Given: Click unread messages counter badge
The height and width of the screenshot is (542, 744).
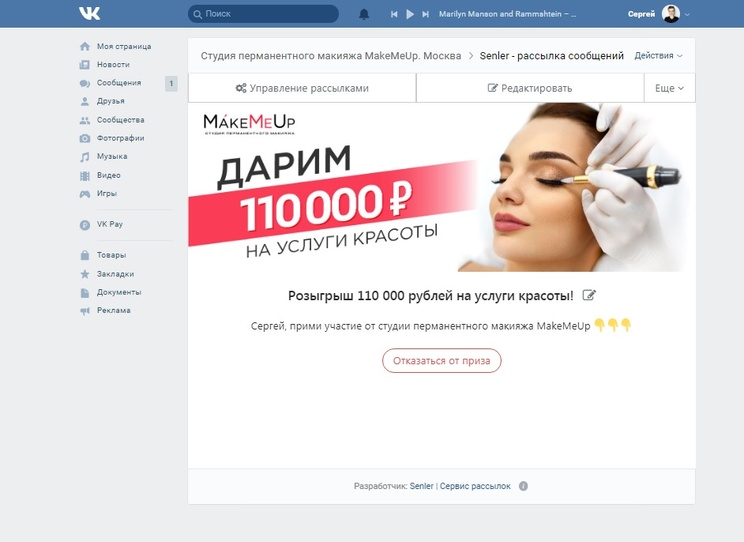Looking at the screenshot, I should pyautogui.click(x=171, y=84).
